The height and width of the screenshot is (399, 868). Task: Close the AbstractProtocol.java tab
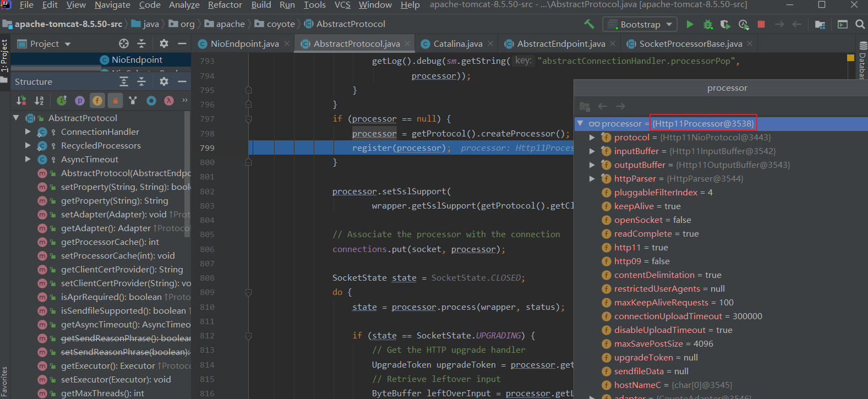pyautogui.click(x=407, y=43)
